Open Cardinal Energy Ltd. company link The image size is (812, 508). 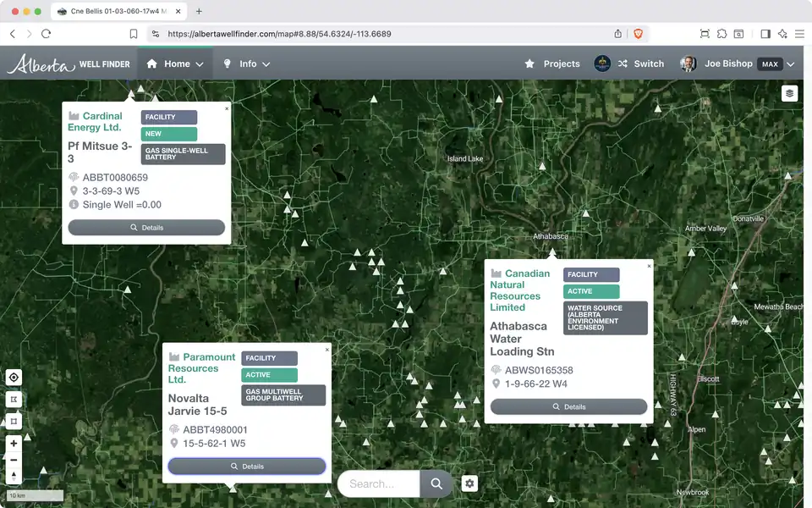click(x=96, y=121)
